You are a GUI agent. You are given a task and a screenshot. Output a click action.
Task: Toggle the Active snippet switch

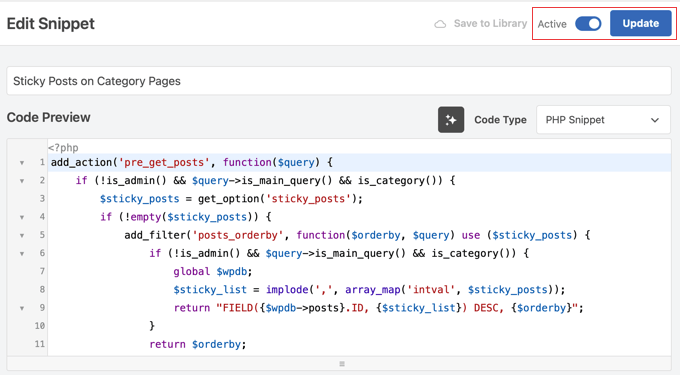(x=588, y=23)
